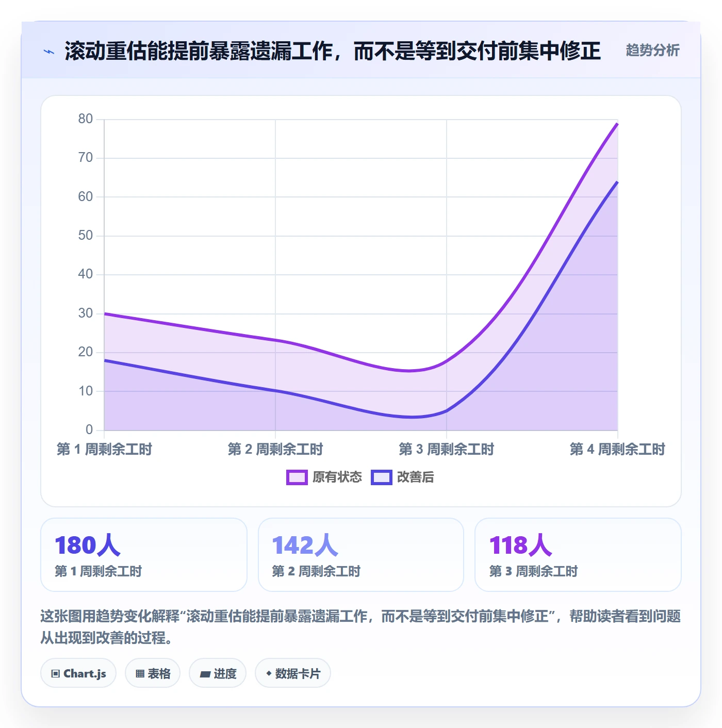Select the 180人 data card value
The image size is (722, 728).
87,545
